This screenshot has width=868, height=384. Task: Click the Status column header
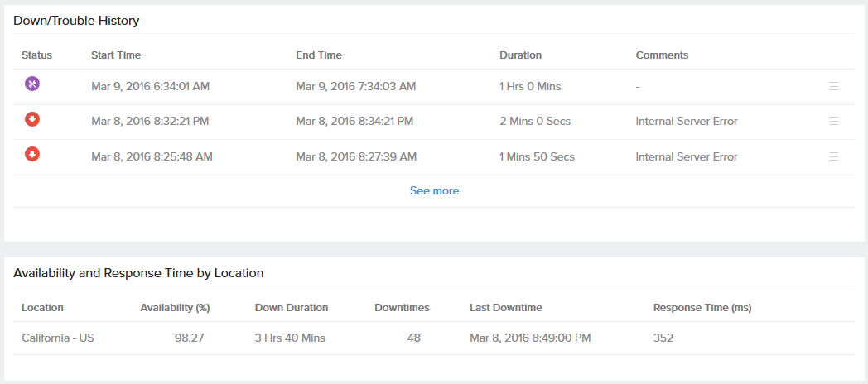[36, 55]
